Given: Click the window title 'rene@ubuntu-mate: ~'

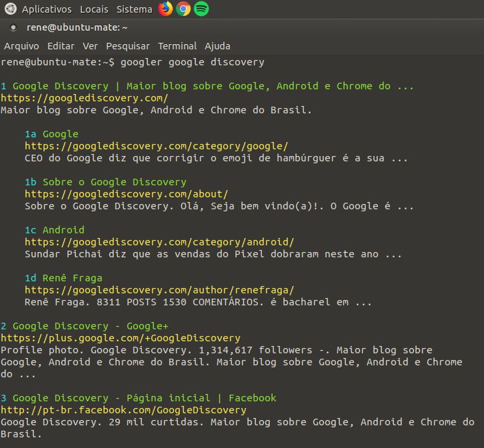Looking at the screenshot, I should pyautogui.click(x=77, y=27).
